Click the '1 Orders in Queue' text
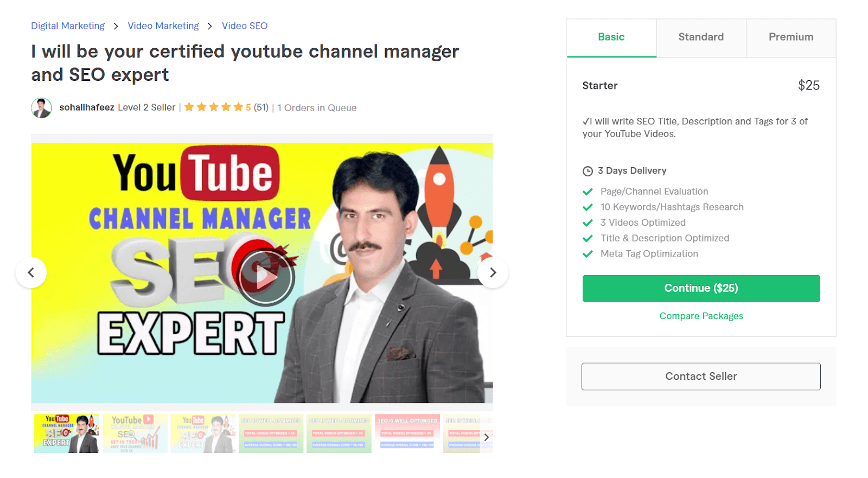868x478 pixels. click(x=317, y=108)
